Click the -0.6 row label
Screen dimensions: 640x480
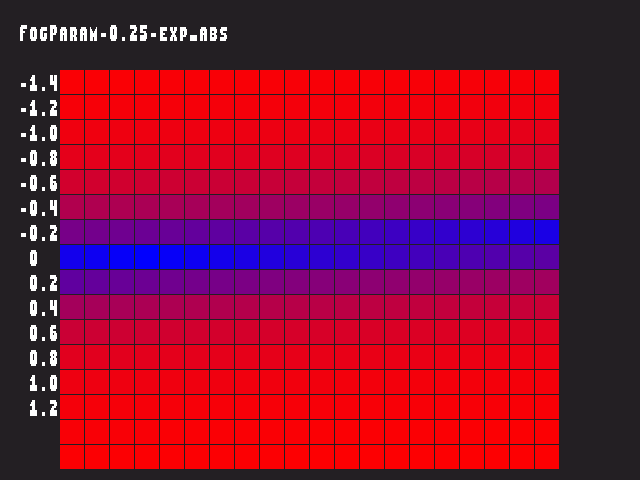pyautogui.click(x=39, y=183)
